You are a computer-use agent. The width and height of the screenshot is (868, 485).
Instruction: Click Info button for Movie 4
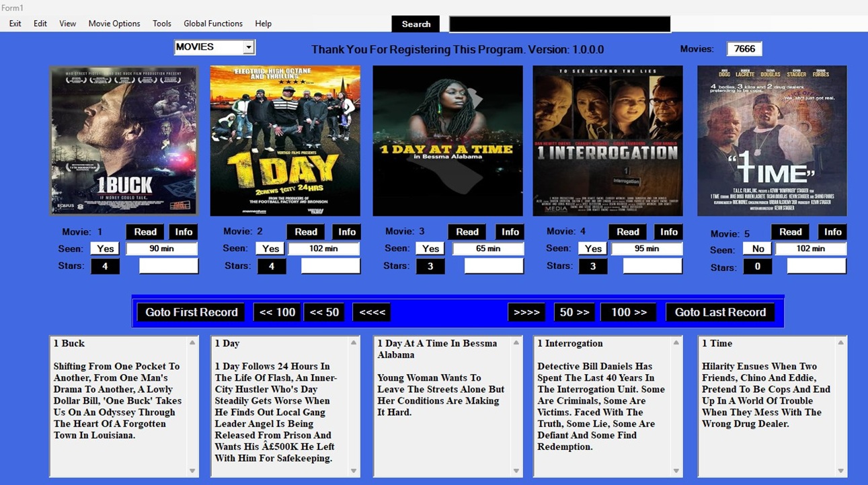pos(669,232)
